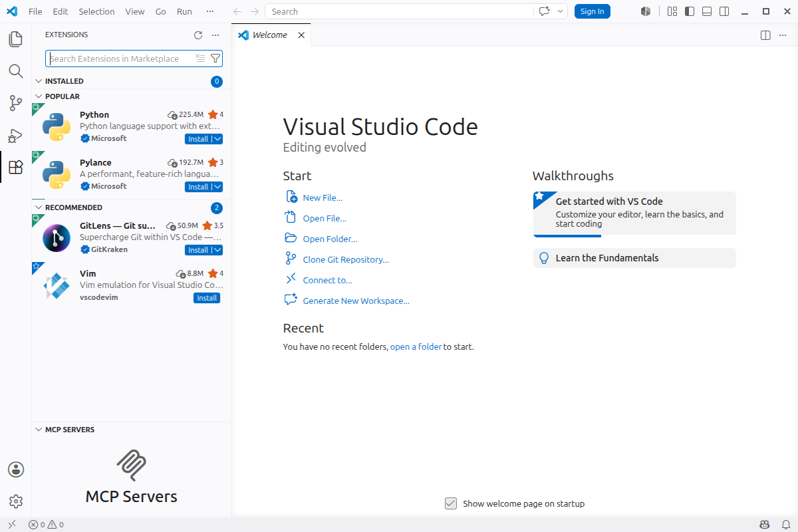
Task: Open Get started with VS Code walkthrough
Action: (x=634, y=214)
